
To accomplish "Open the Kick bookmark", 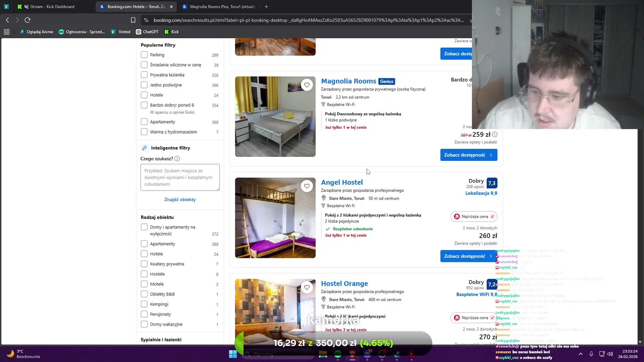I will tap(171, 32).
